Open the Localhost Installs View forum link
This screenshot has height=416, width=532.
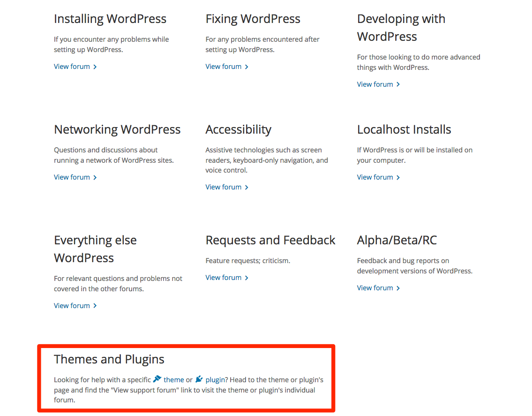(x=379, y=177)
